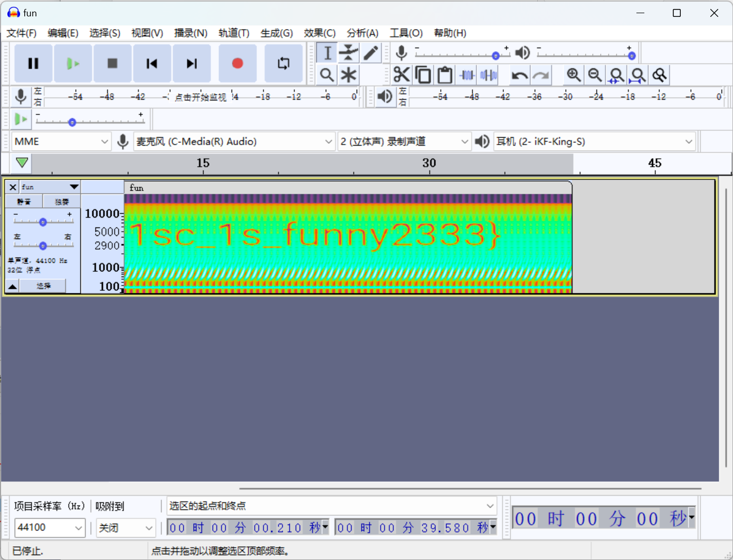Click the Record button
The width and height of the screenshot is (733, 560).
click(x=237, y=63)
